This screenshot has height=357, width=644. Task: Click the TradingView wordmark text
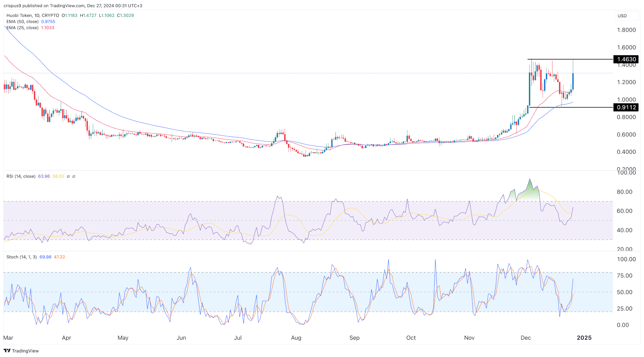[x=25, y=351]
